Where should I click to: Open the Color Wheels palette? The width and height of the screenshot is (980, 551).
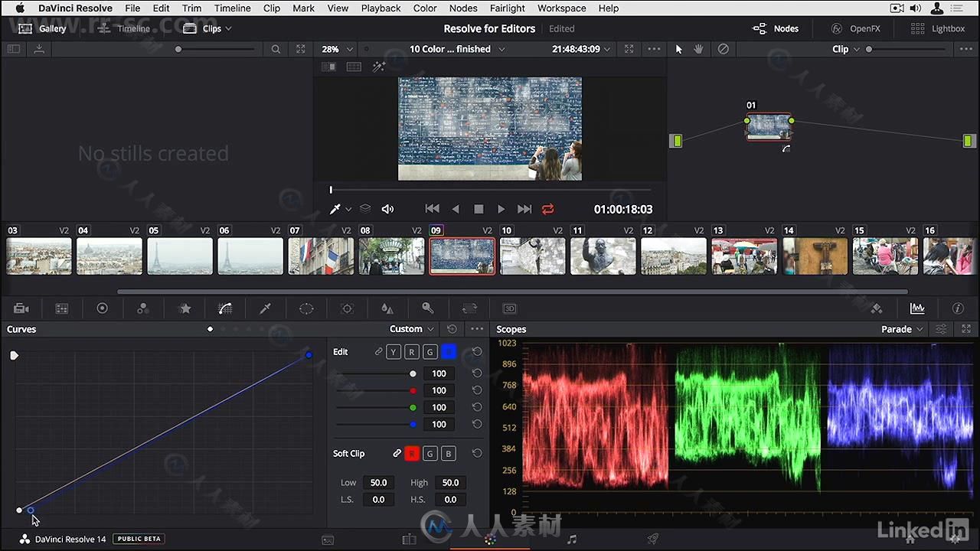pyautogui.click(x=102, y=308)
